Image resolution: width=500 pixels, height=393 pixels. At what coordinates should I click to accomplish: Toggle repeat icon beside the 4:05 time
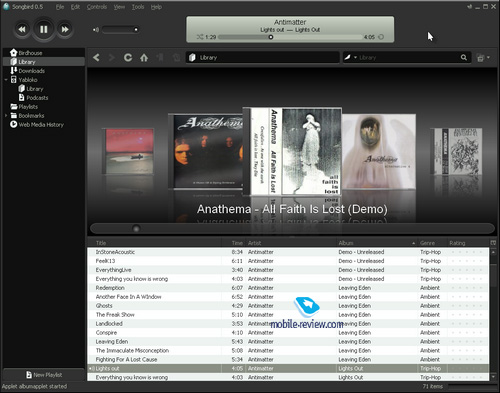point(381,37)
